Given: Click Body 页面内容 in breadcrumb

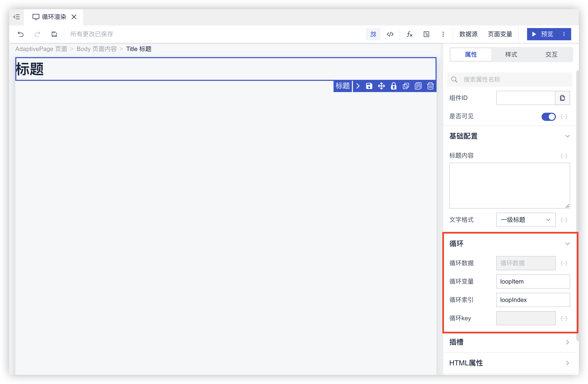Looking at the screenshot, I should (x=96, y=49).
